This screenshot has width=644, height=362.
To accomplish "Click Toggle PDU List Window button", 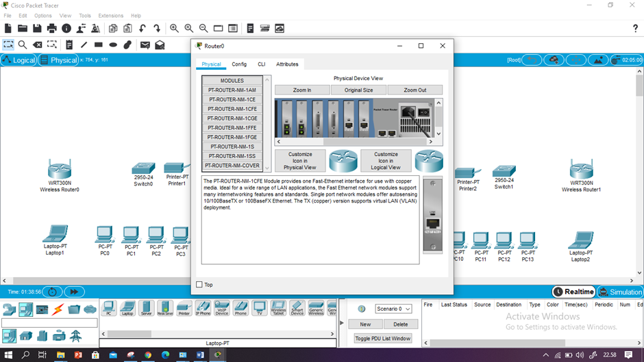I will pyautogui.click(x=383, y=339).
